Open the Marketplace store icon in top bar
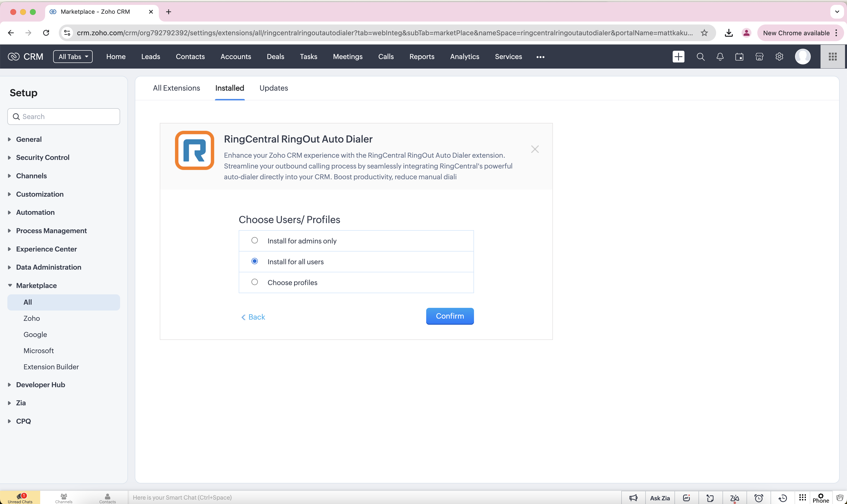This screenshot has height=504, width=847. click(759, 57)
